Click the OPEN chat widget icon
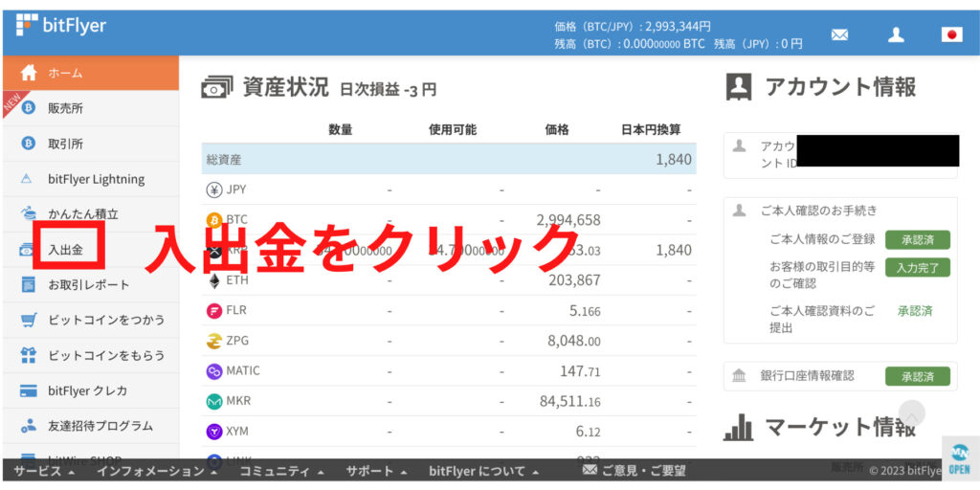The image size is (980, 490). [959, 459]
